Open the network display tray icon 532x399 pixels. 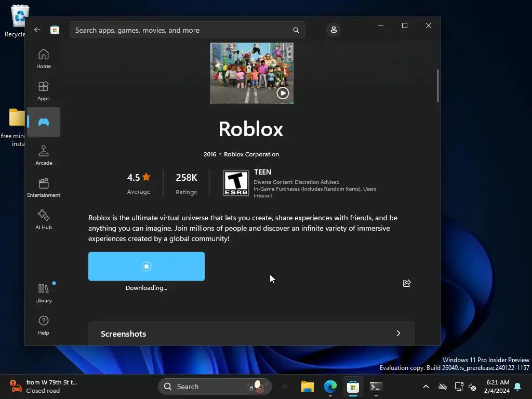(x=459, y=387)
